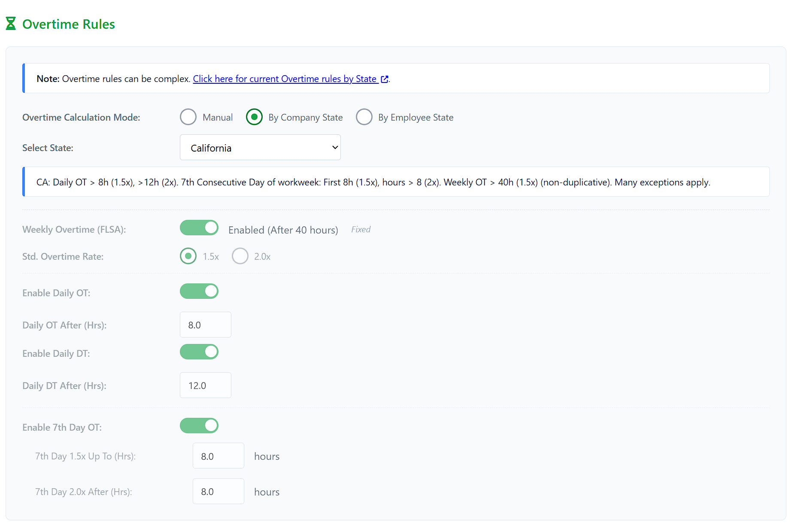The image size is (795, 532).
Task: Open the Select State dropdown showing California
Action: pos(260,148)
